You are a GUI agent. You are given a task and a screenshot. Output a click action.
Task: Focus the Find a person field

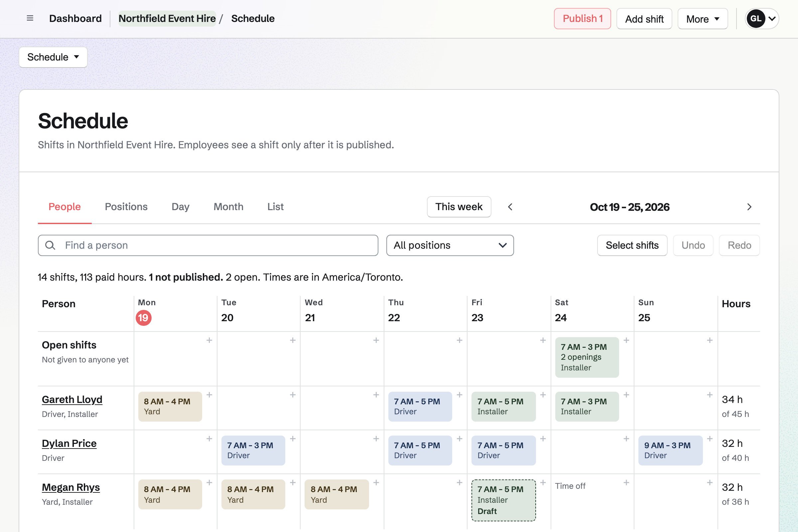[x=208, y=245]
